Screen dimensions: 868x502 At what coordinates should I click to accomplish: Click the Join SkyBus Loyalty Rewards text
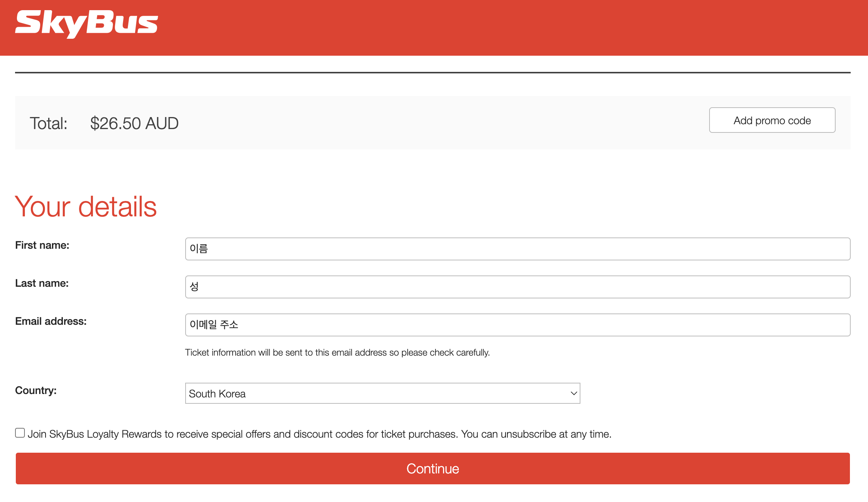tap(319, 434)
